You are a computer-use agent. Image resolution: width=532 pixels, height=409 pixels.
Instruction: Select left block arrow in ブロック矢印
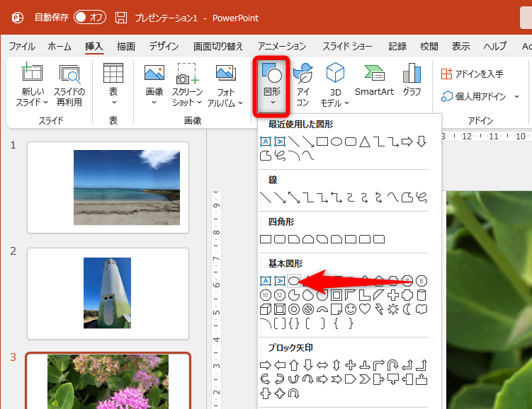(x=280, y=365)
